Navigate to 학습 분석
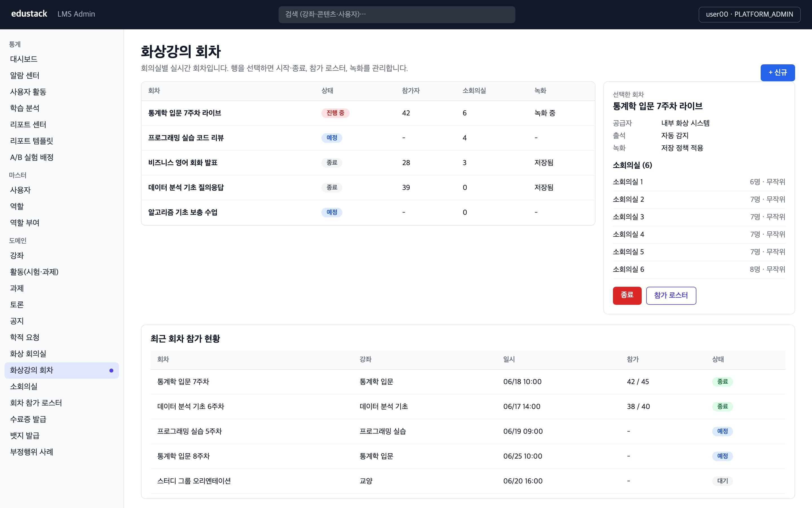812x508 pixels. tap(62, 108)
